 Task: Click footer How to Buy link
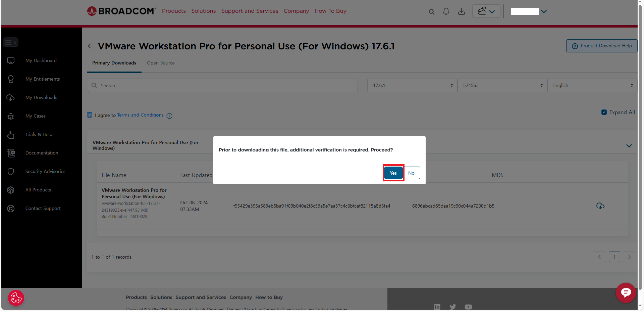click(x=269, y=297)
